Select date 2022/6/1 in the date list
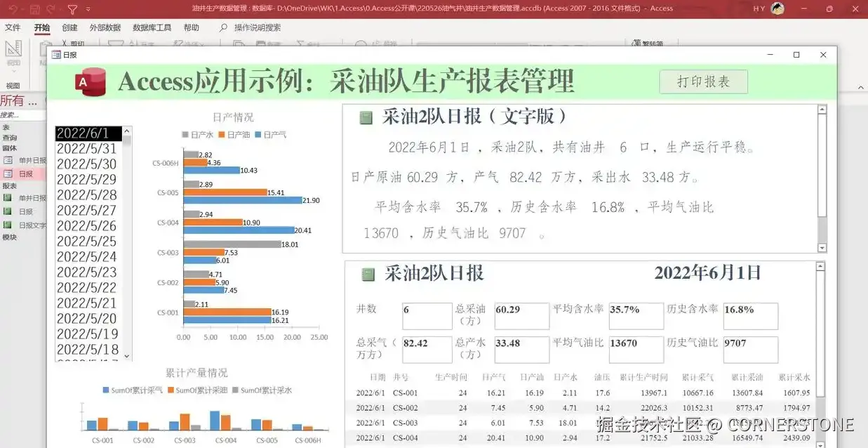 (x=88, y=133)
